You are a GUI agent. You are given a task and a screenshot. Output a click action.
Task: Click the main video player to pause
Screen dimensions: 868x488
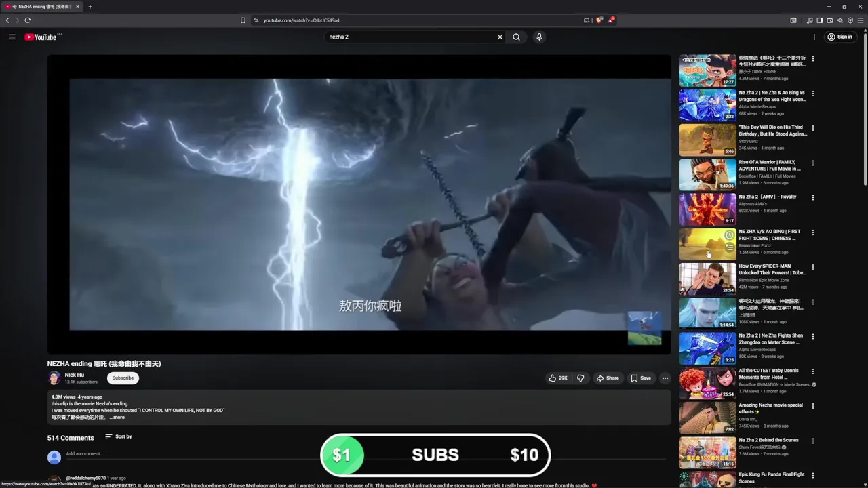(x=359, y=204)
